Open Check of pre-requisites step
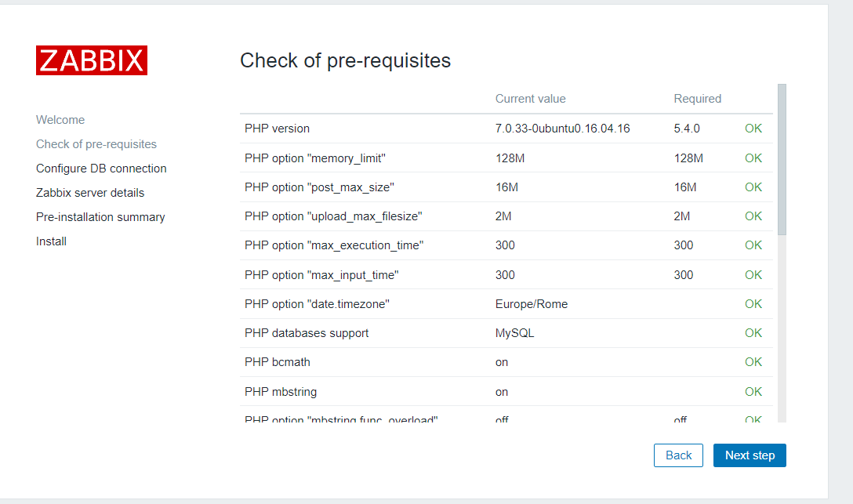853x504 pixels. pyautogui.click(x=96, y=144)
